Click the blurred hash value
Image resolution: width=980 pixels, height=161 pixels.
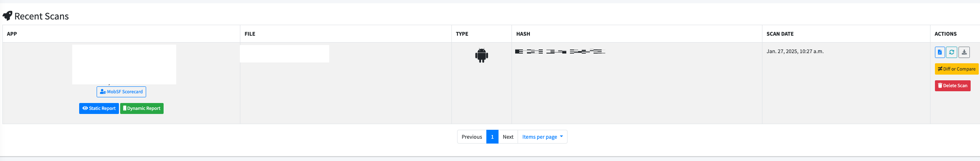coord(560,52)
